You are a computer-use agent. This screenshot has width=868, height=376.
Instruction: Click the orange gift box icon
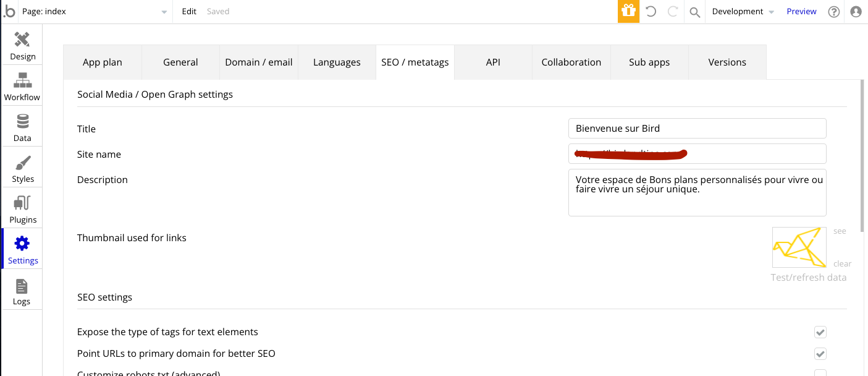[628, 11]
